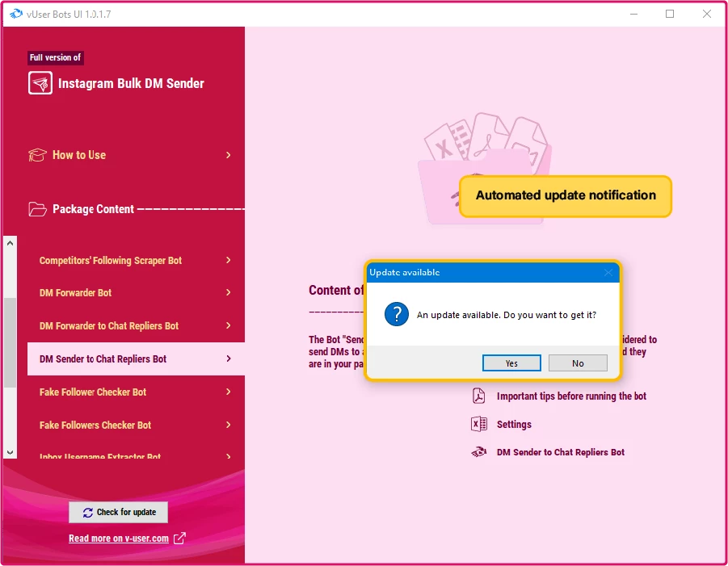Open Read more on v-user.com link

click(119, 539)
